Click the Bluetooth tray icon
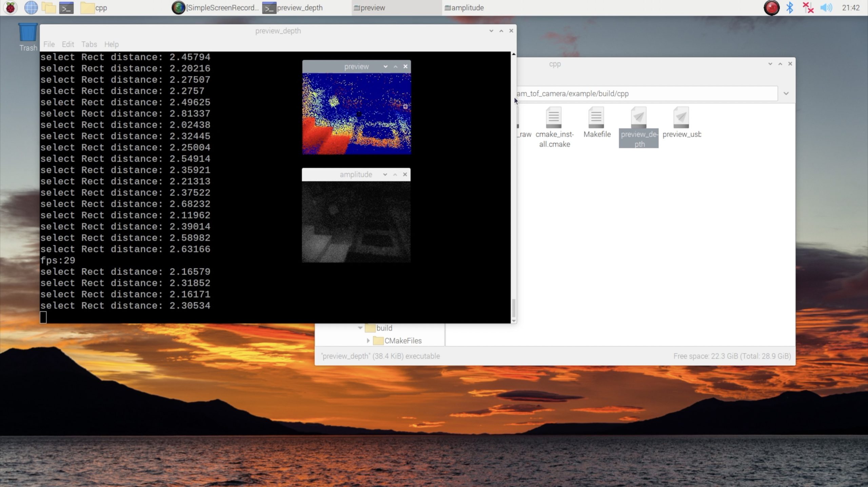Screen dimensions: 868x487 click(x=790, y=7)
